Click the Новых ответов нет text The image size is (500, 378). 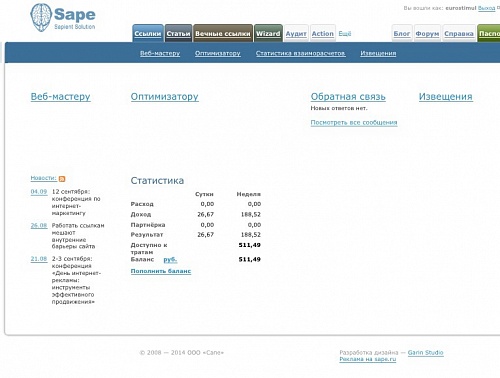(x=339, y=108)
